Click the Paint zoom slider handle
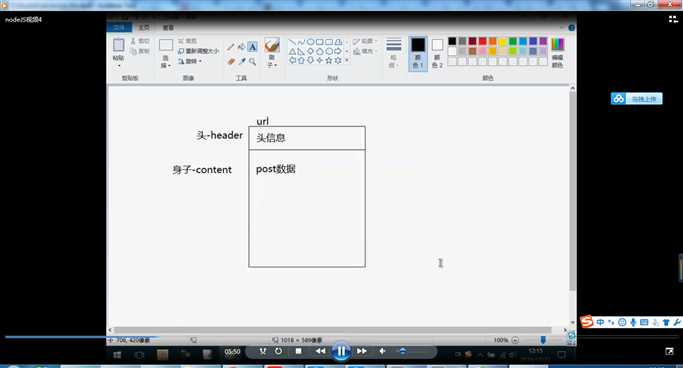The image size is (683, 368). [x=543, y=340]
